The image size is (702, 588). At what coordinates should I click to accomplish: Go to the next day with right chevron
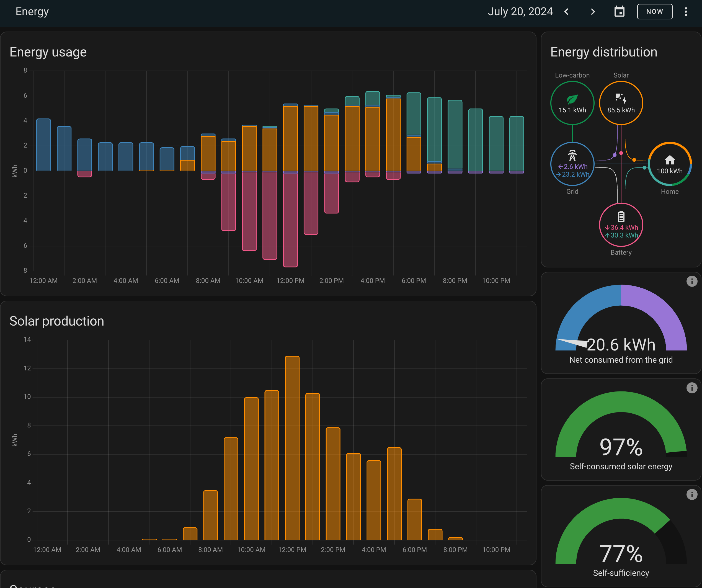pyautogui.click(x=593, y=12)
